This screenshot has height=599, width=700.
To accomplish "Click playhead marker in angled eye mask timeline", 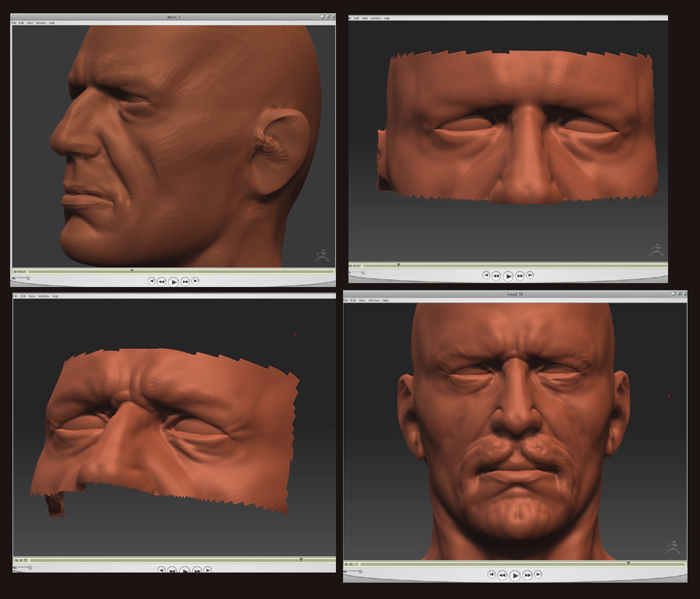I will click(301, 559).
